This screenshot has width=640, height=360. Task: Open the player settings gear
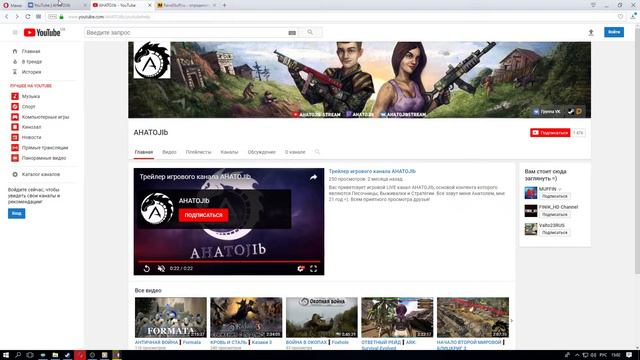(x=301, y=268)
